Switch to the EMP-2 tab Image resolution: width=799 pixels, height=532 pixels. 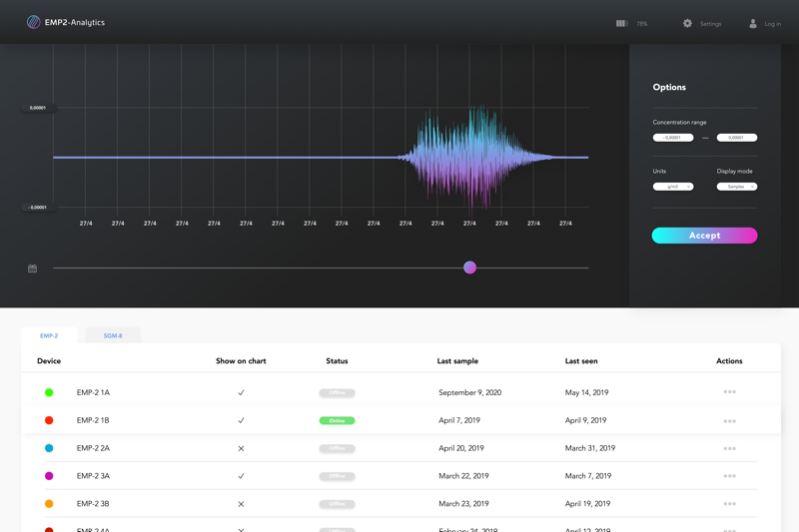(49, 335)
